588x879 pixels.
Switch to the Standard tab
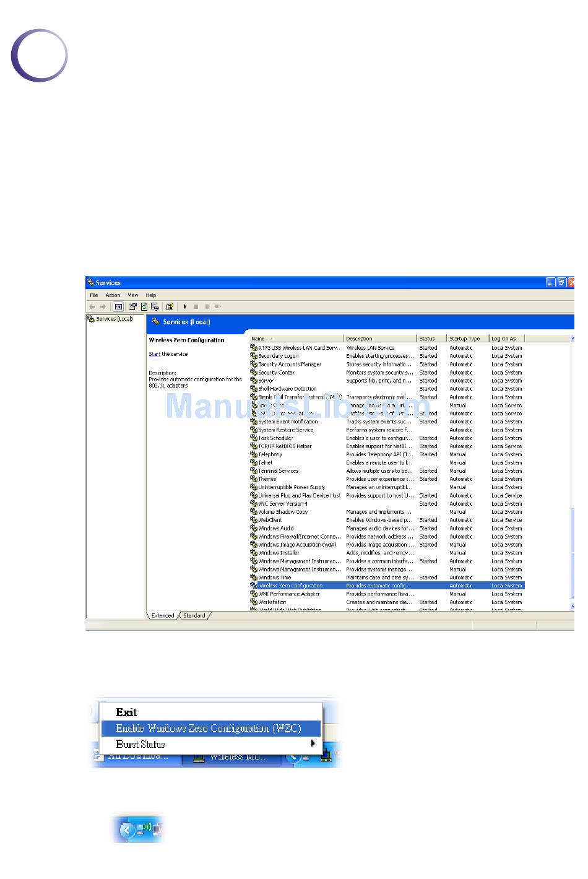pos(194,616)
